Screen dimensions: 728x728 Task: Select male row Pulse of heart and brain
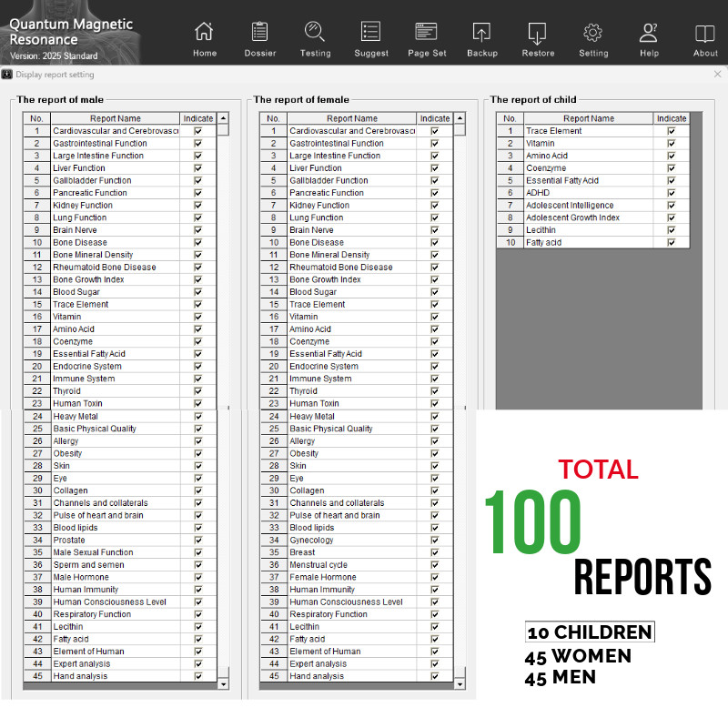[x=120, y=515]
